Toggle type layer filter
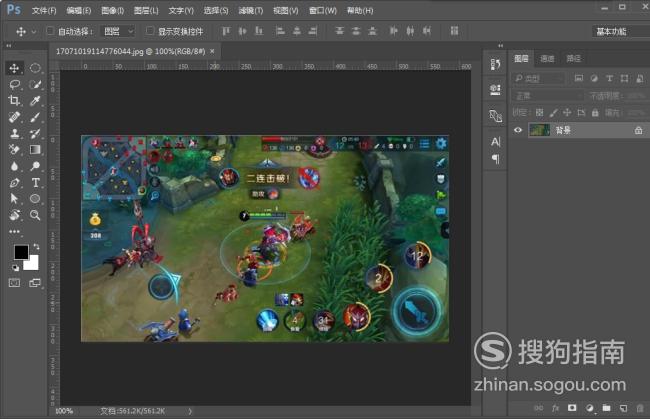The width and height of the screenshot is (650, 419). coord(609,78)
